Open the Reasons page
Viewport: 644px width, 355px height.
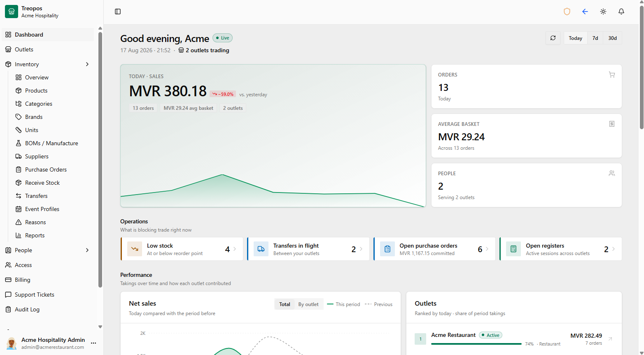click(53, 222)
